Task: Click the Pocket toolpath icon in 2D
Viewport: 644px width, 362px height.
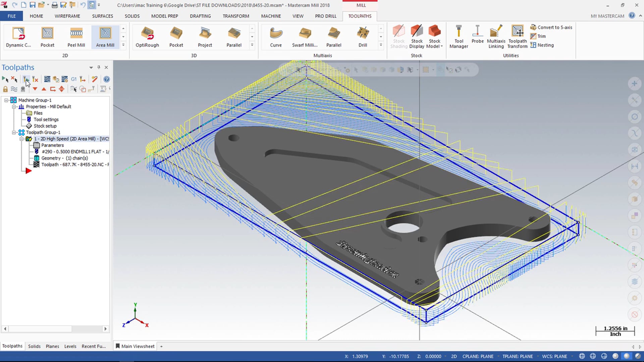Action: (47, 36)
